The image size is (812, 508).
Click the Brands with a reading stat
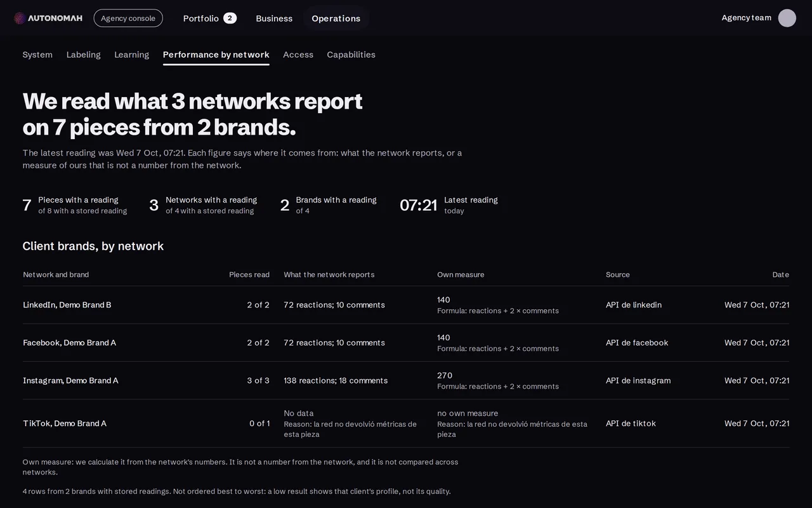[329, 205]
